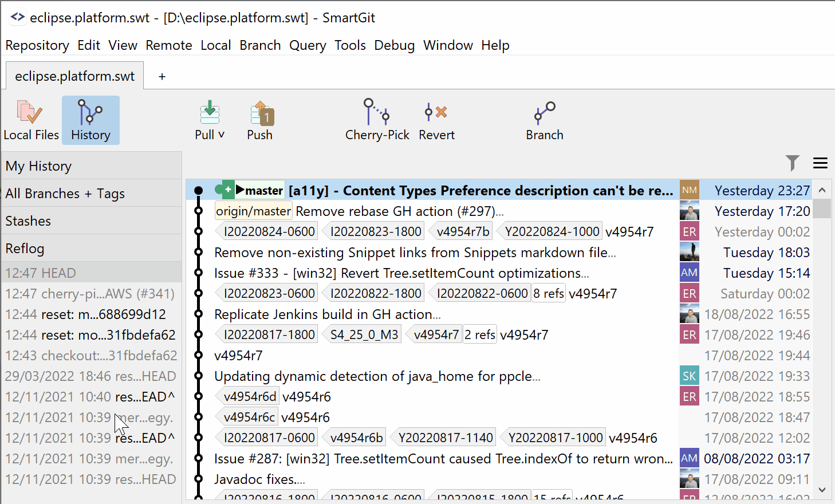Image resolution: width=835 pixels, height=504 pixels.
Task: Open the Remote menu
Action: point(169,45)
